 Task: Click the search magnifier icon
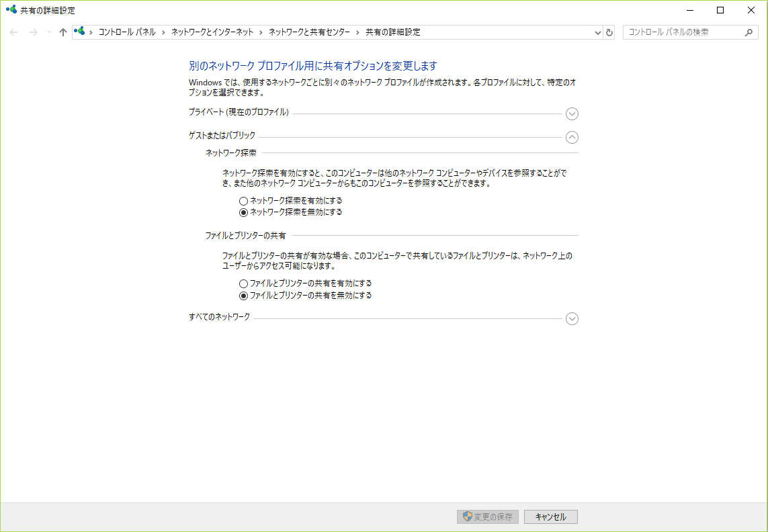(748, 32)
